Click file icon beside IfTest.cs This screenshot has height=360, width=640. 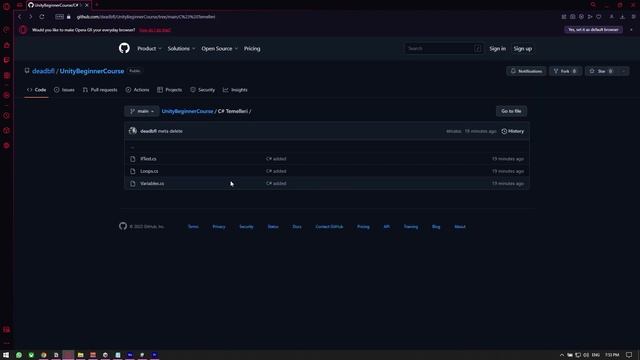[133, 159]
